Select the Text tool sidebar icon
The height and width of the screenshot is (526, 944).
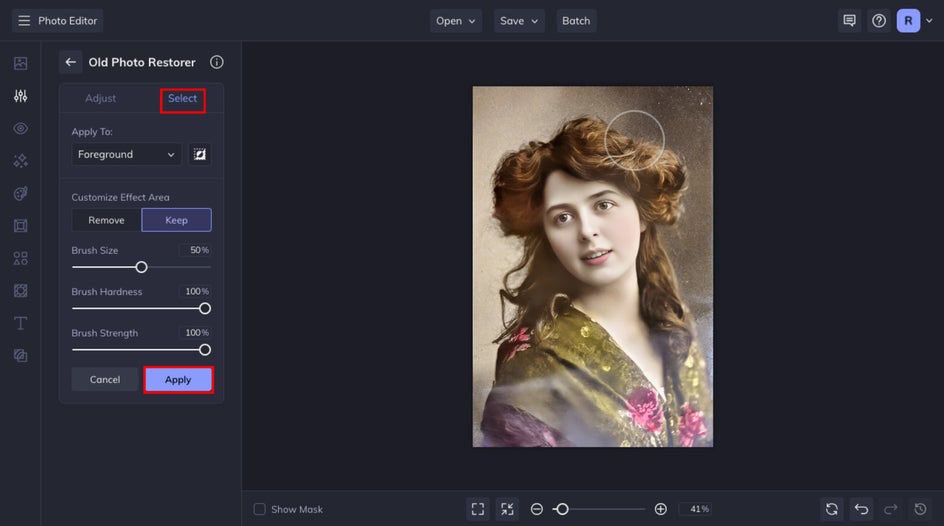click(x=20, y=323)
